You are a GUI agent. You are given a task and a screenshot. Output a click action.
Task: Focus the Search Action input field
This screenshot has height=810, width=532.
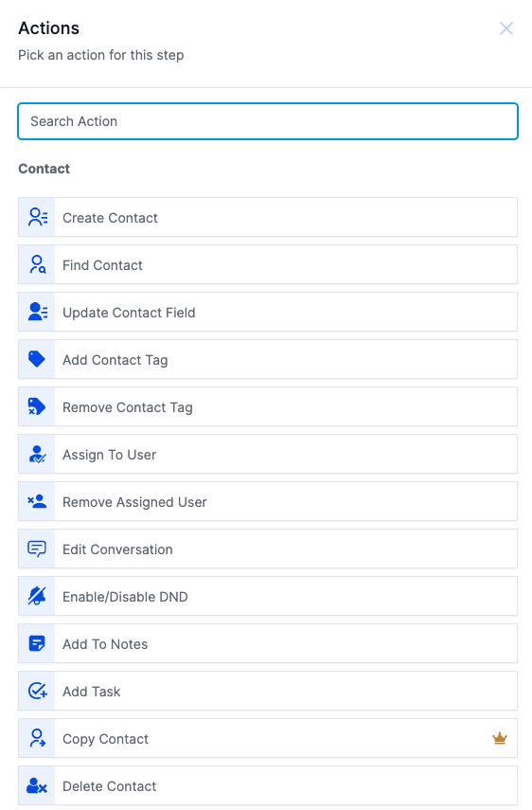click(268, 121)
